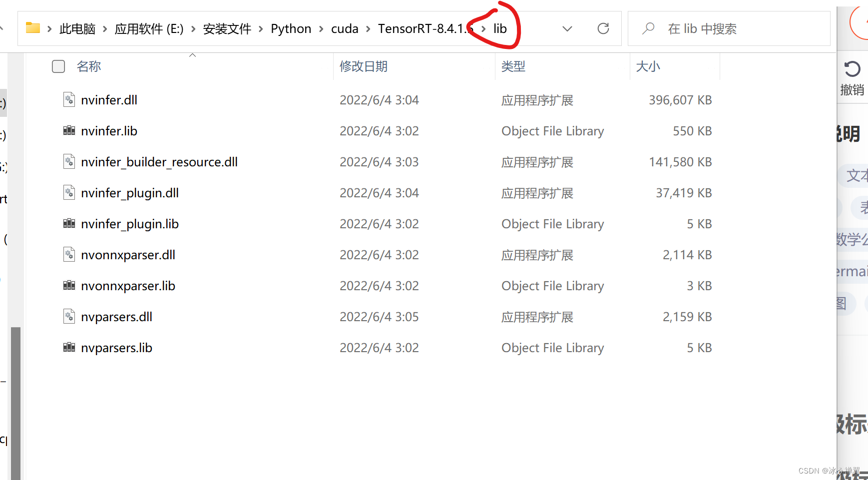
Task: Select file nvinfer_plugin.dll
Action: 130,193
